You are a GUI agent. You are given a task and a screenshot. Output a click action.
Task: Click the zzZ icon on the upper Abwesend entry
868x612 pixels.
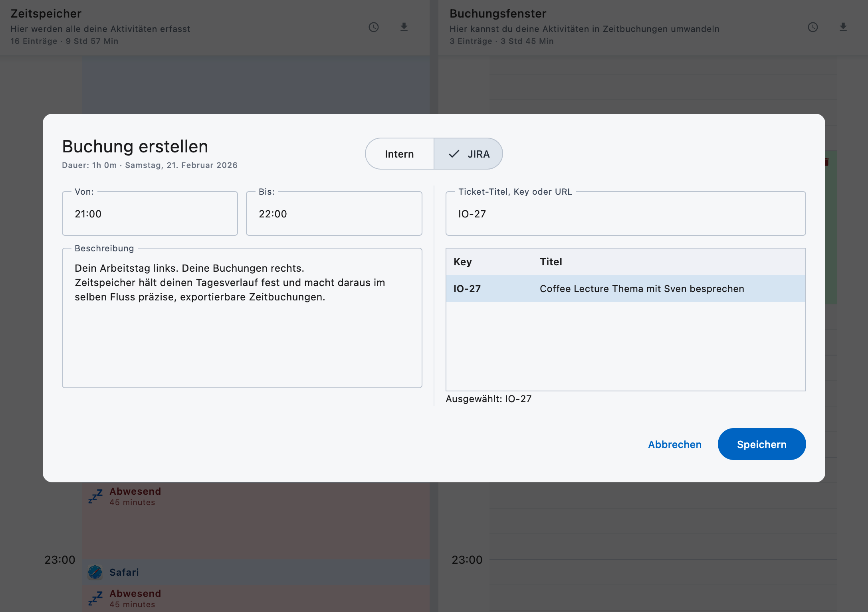click(x=95, y=496)
